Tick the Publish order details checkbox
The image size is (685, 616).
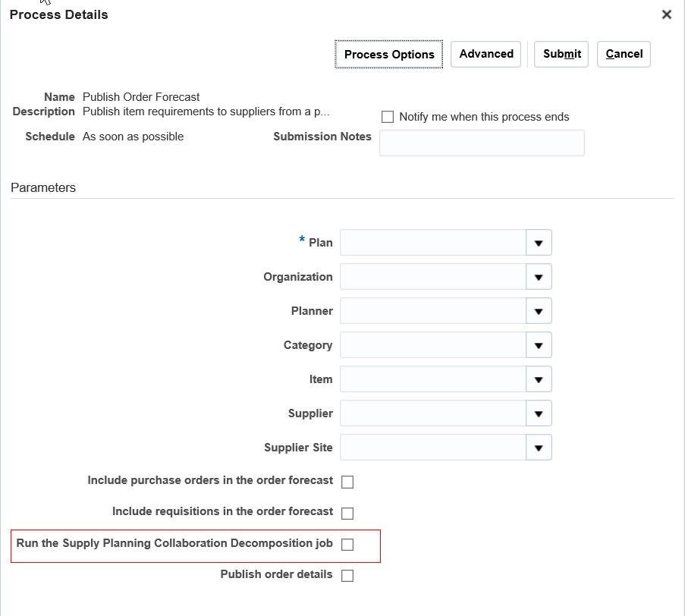click(347, 576)
